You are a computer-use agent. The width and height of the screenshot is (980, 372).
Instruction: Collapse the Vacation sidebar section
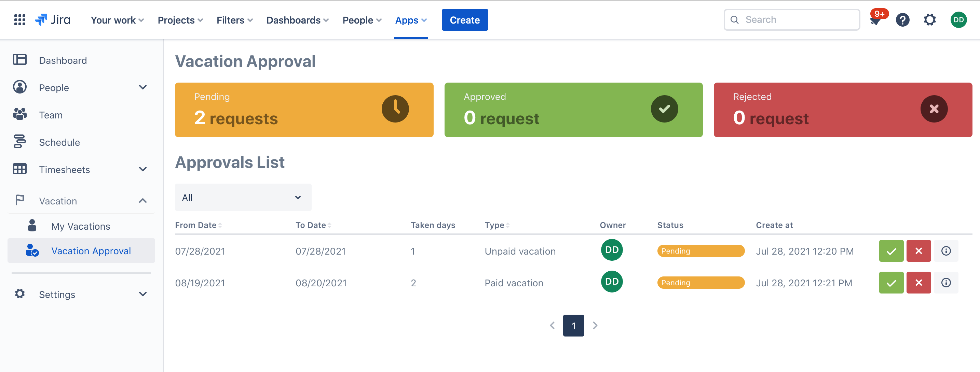[143, 201]
